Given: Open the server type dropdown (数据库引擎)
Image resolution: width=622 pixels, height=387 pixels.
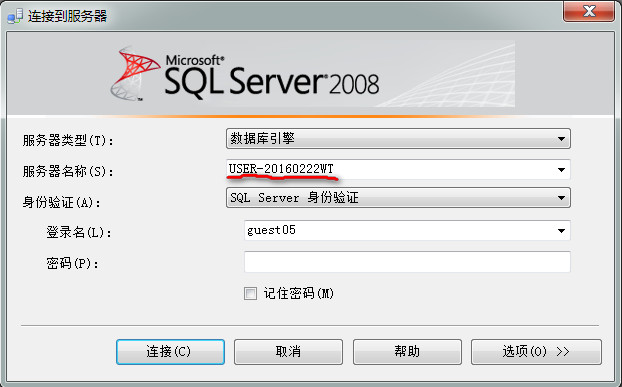Looking at the screenshot, I should pos(398,138).
